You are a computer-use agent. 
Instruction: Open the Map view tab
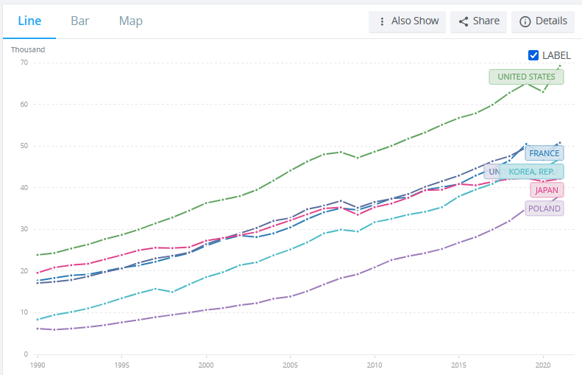coord(131,21)
